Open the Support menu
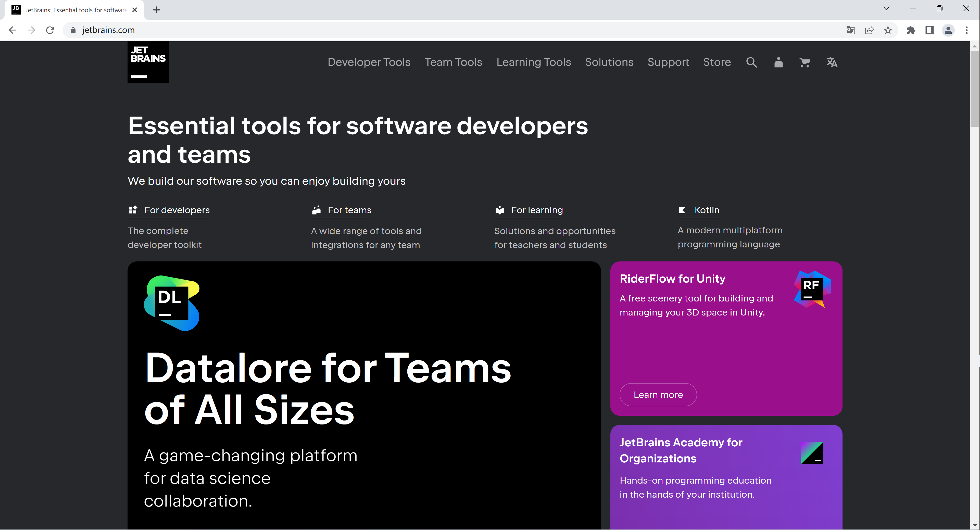This screenshot has height=530, width=980. click(x=668, y=62)
